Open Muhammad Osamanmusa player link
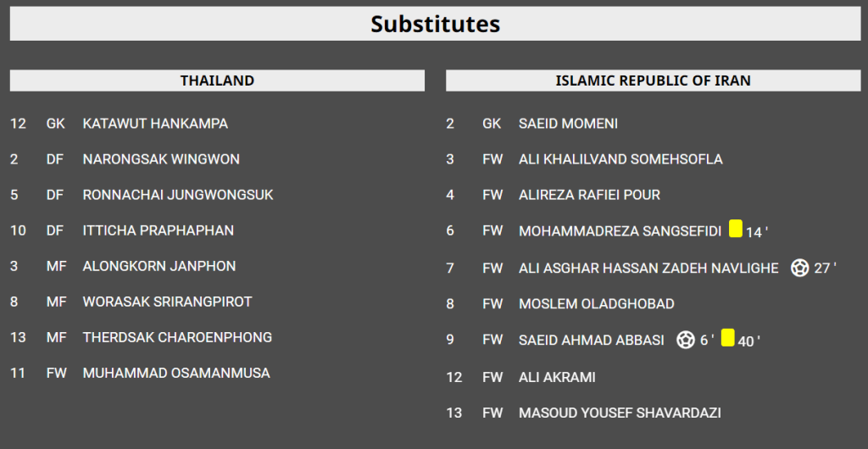The image size is (868, 449). point(176,373)
